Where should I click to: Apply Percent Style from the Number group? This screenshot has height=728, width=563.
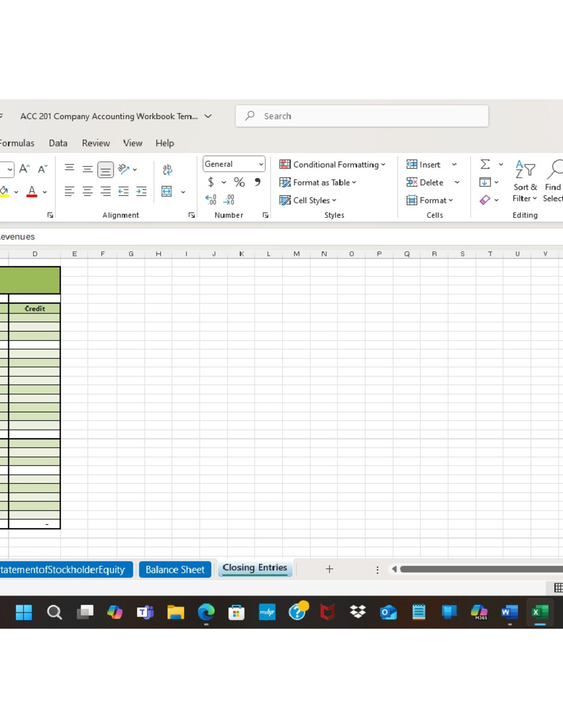coord(239,182)
